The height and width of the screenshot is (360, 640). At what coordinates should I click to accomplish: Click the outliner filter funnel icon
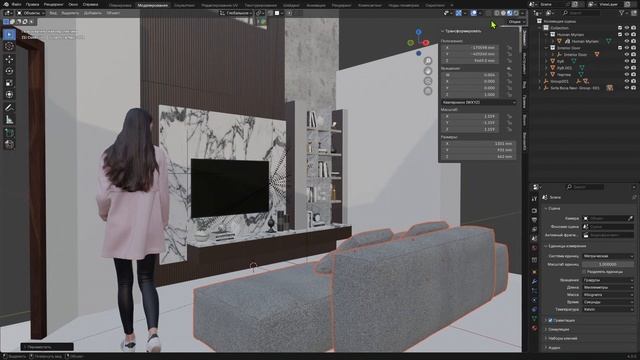tap(622, 13)
